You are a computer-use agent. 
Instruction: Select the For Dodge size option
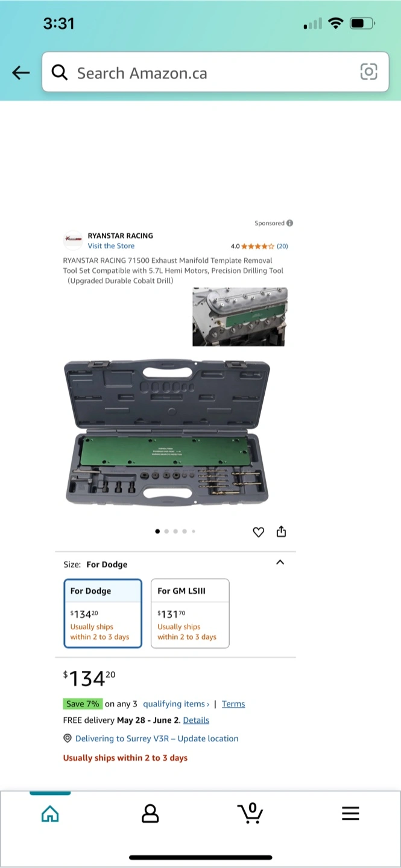[103, 613]
